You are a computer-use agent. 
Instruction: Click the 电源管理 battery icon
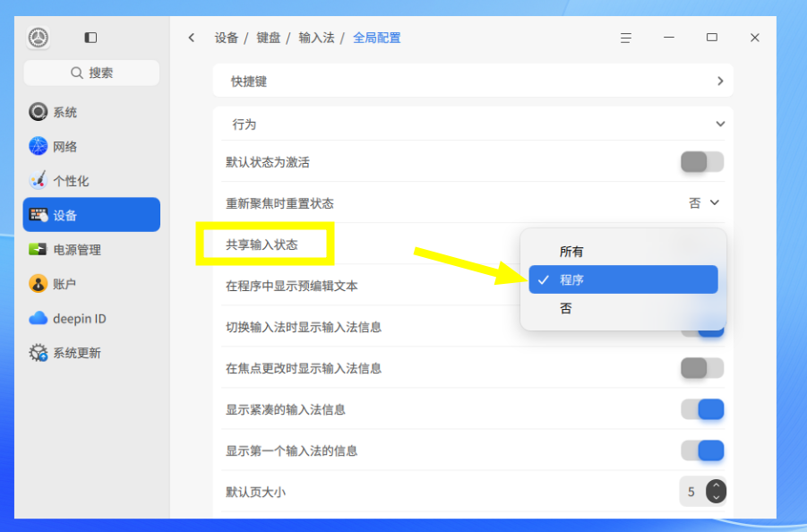tap(39, 250)
